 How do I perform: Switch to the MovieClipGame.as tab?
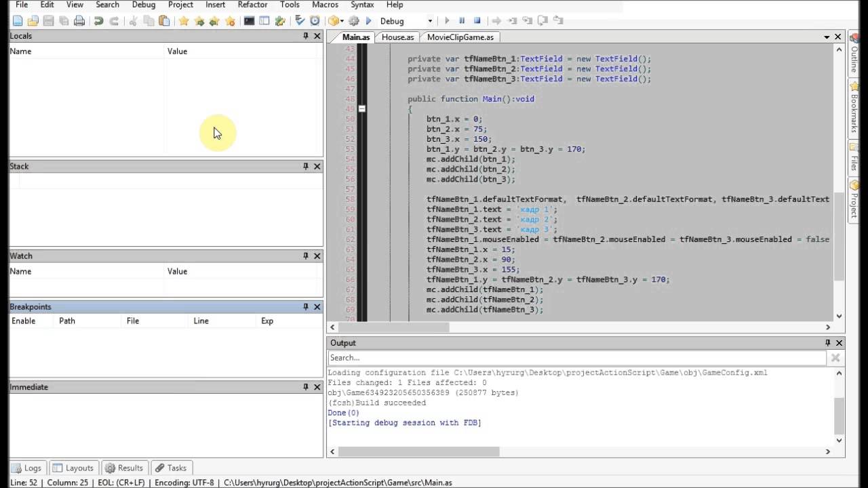coord(460,37)
